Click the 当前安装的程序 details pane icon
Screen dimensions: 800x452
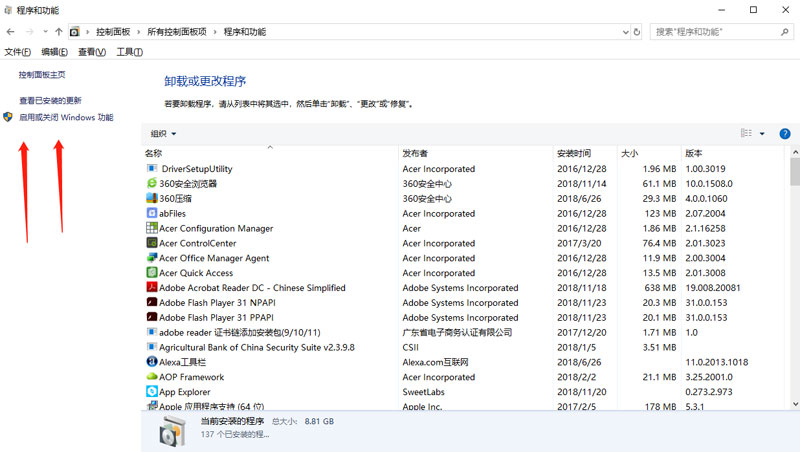tap(172, 431)
